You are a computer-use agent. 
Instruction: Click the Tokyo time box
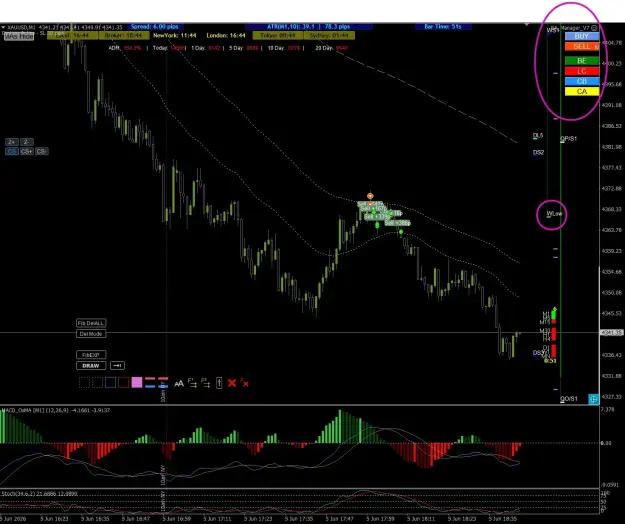coord(278,36)
